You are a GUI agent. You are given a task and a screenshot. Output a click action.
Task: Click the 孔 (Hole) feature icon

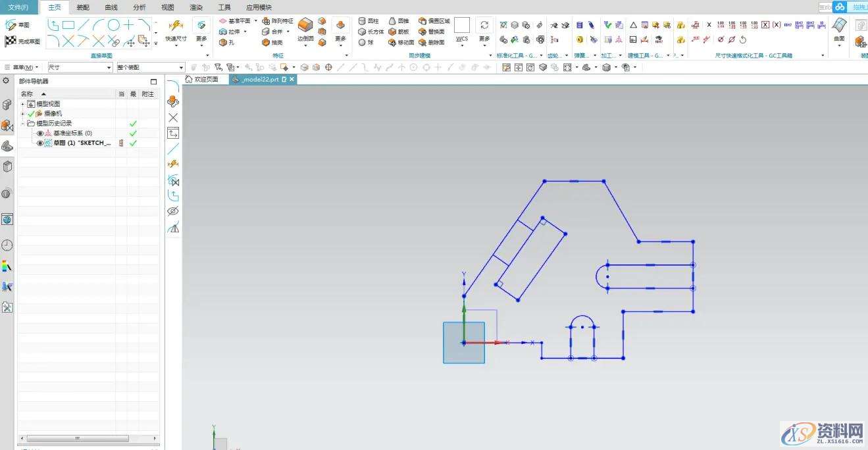(224, 42)
